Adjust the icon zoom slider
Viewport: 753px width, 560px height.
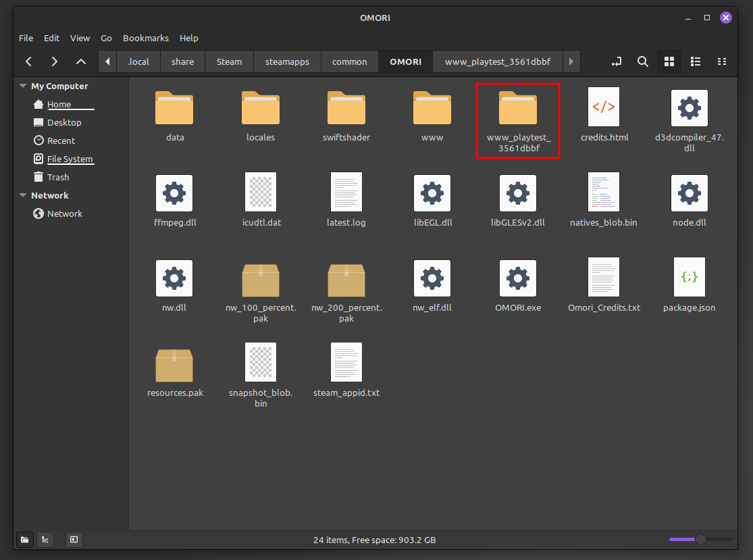[x=700, y=539]
